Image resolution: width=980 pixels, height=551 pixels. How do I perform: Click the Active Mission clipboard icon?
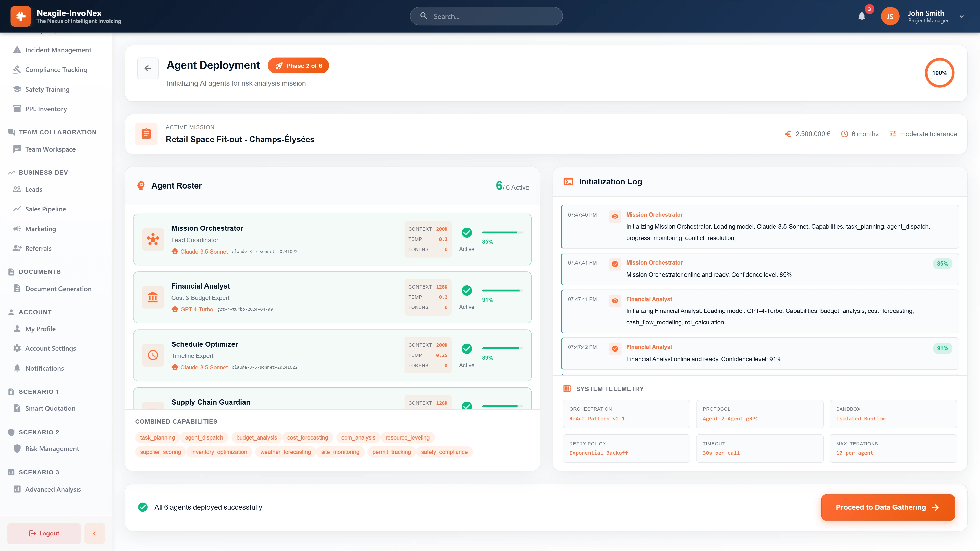[x=146, y=134]
